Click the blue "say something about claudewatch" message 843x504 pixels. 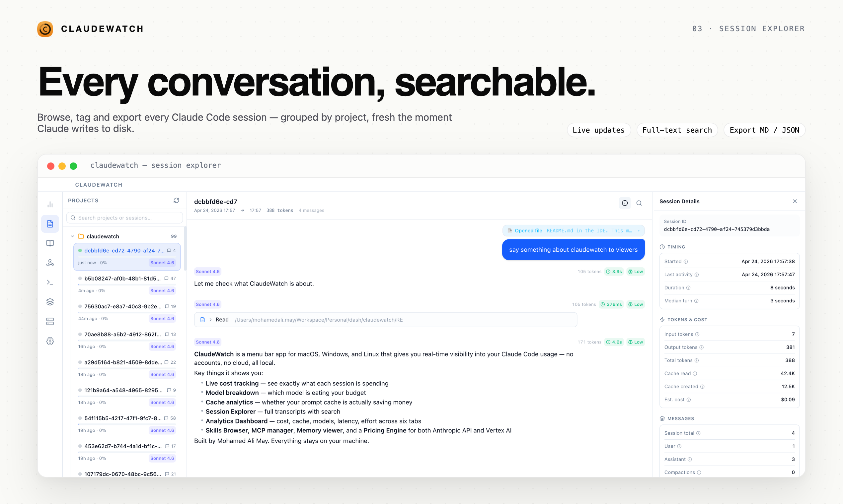tap(574, 250)
